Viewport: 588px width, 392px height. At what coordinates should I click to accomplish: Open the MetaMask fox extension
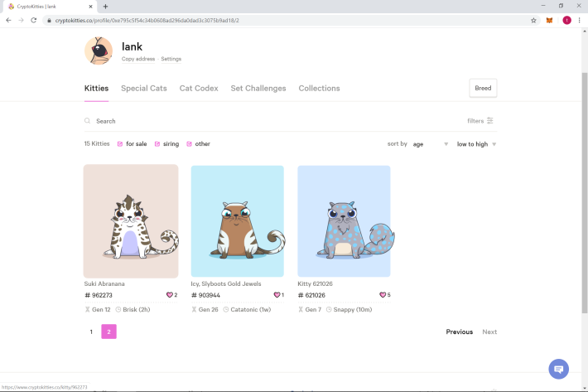pos(549,20)
